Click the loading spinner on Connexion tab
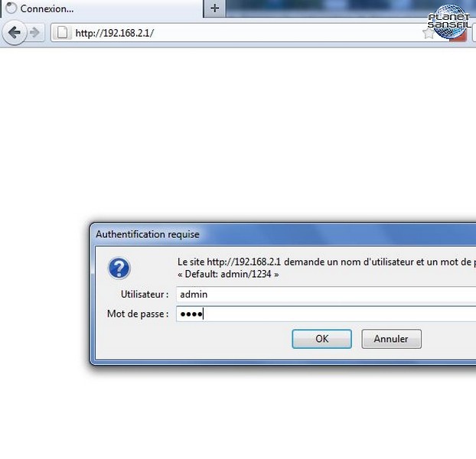This screenshot has height=459, width=476. point(11,8)
